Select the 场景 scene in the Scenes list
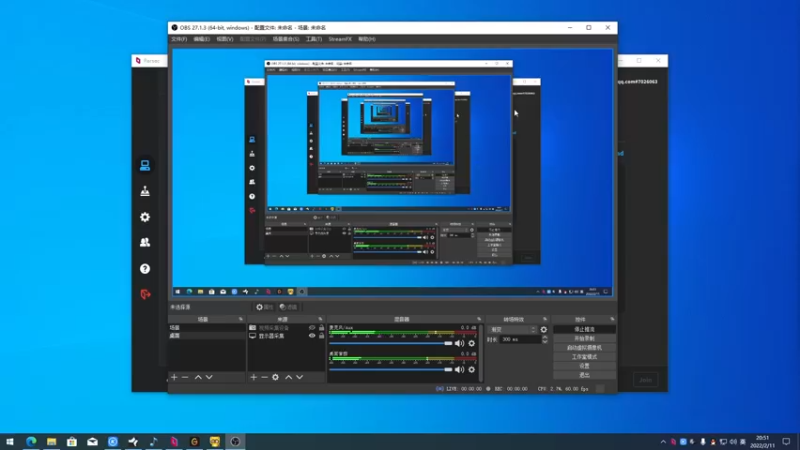 coord(207,328)
